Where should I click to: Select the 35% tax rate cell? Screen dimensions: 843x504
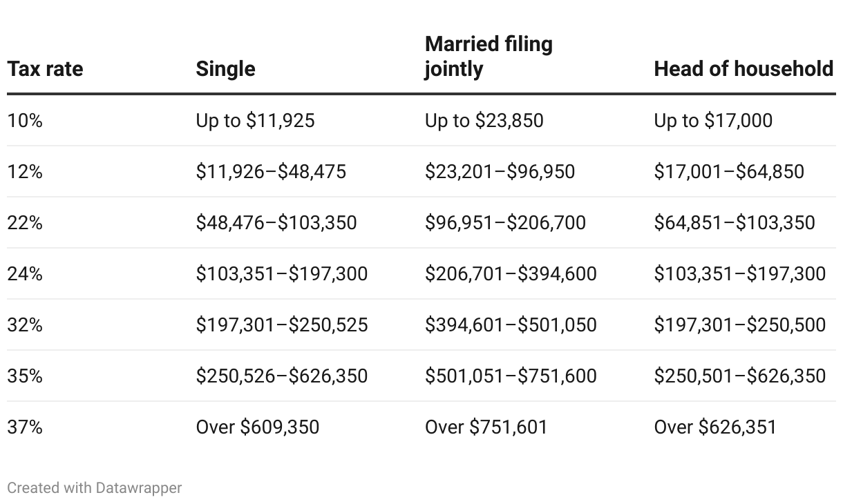tap(25, 376)
